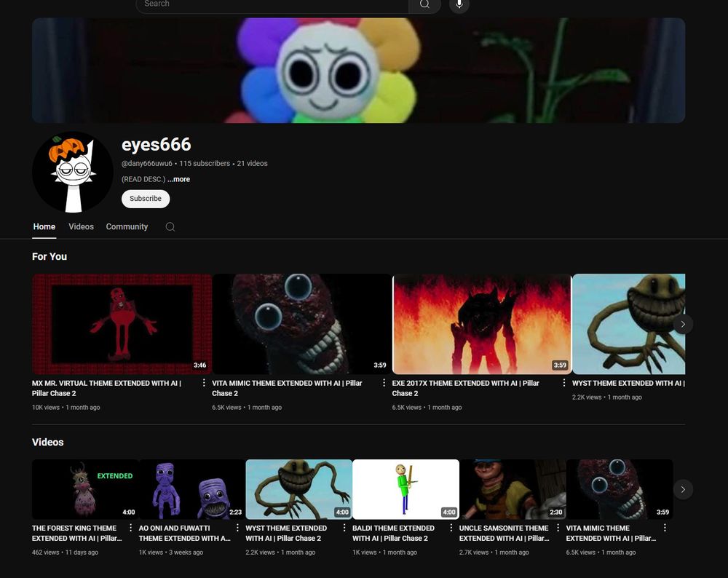Show next Videos row items with arrow
Image resolution: width=728 pixels, height=578 pixels.
683,489
